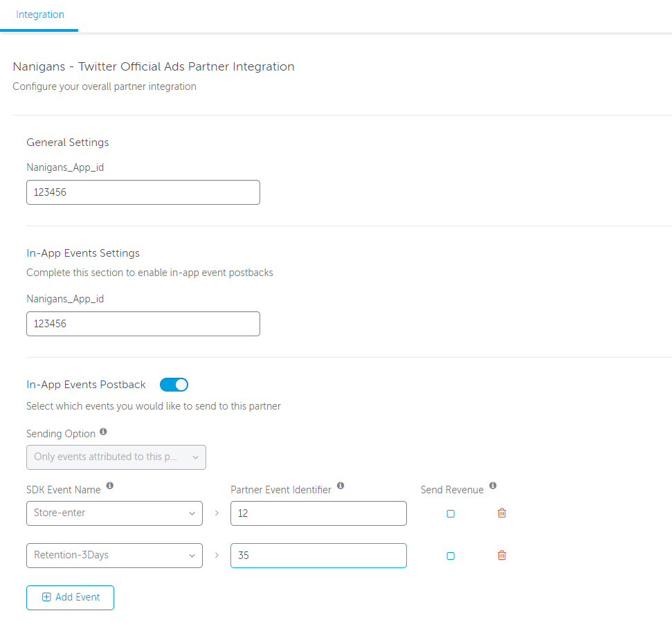Delete the Retention-3Days event row
Screen dimensions: 672x631
tap(502, 555)
